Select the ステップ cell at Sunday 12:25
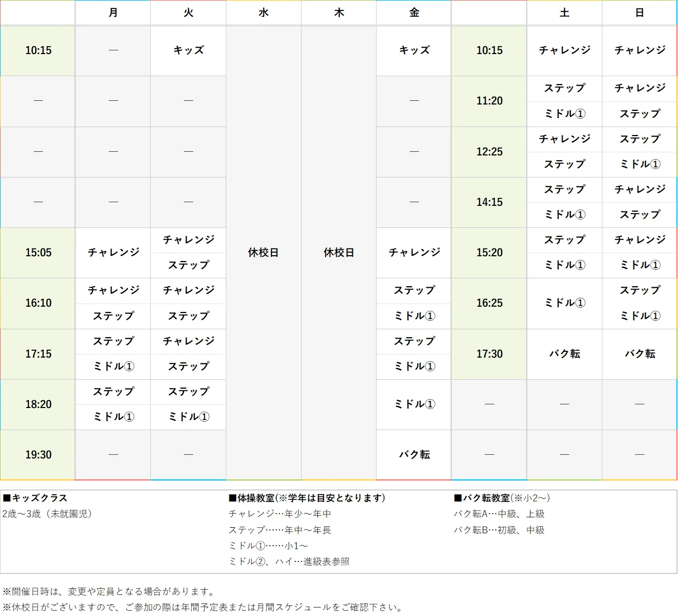The image size is (678, 616). click(639, 139)
